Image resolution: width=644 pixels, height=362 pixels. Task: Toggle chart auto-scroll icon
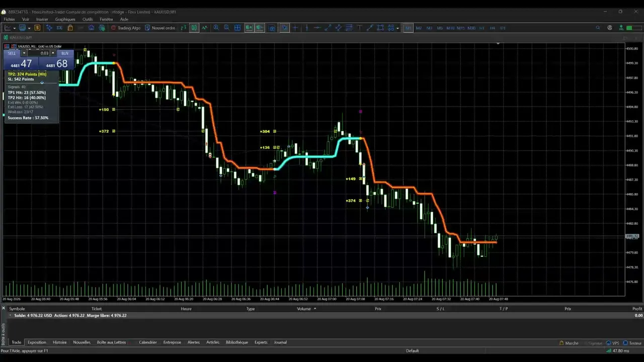[x=249, y=28]
